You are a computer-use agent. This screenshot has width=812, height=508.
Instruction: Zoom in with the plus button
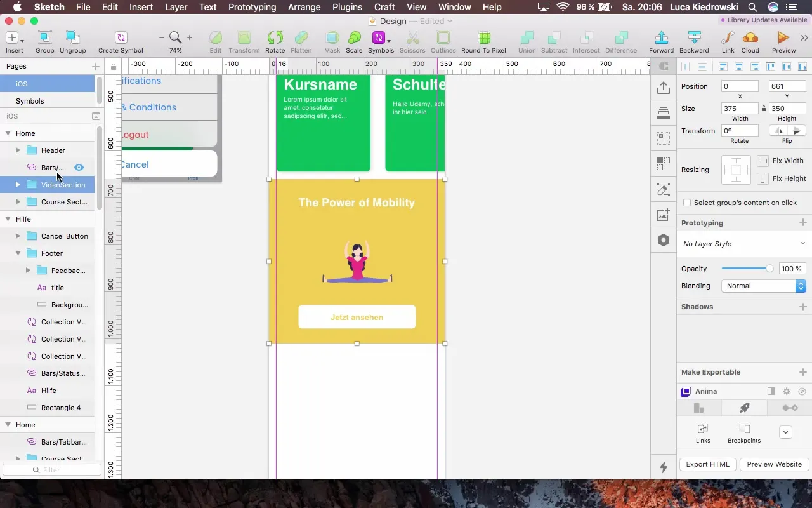189,38
